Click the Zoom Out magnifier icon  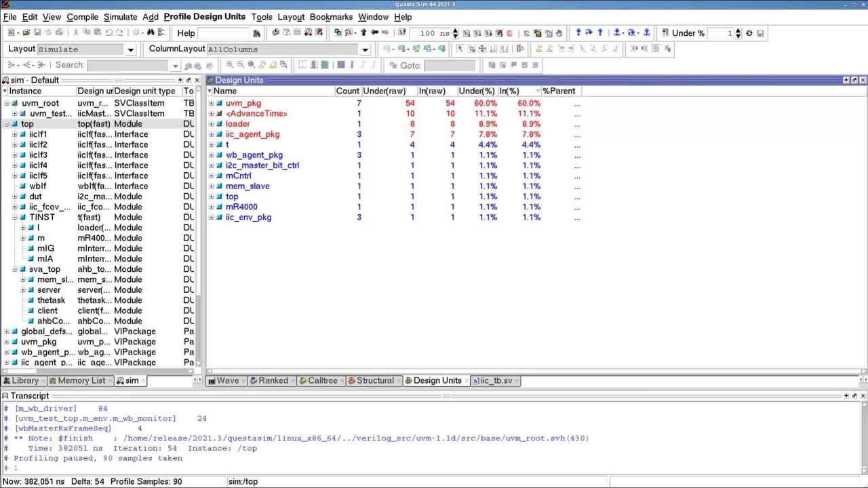(x=240, y=65)
